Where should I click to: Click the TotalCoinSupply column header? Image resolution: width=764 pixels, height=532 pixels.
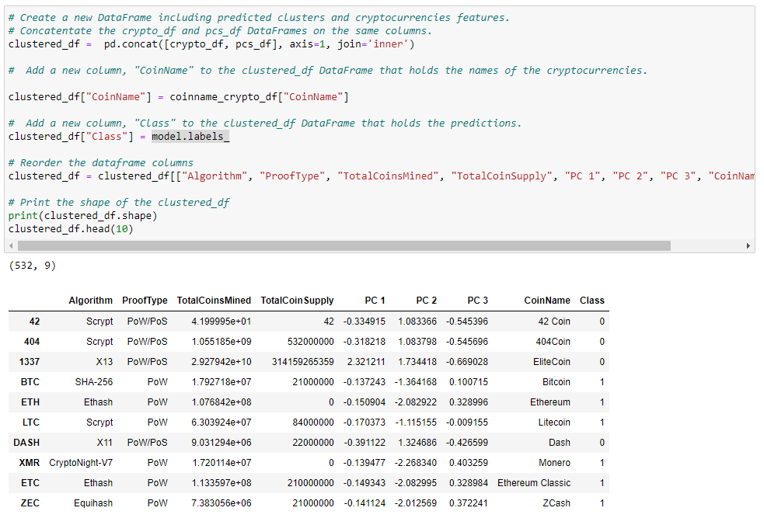pos(297,301)
